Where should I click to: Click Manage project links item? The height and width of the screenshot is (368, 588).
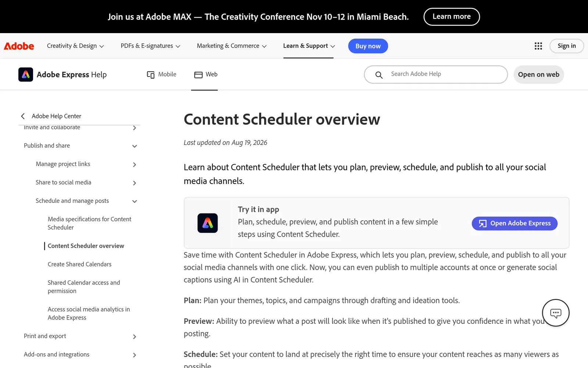[63, 164]
